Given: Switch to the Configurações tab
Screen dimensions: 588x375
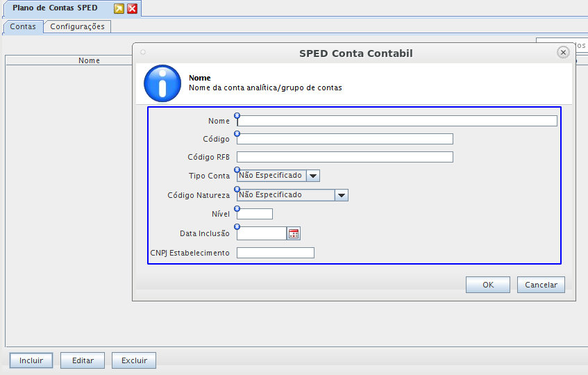Looking at the screenshot, I should click(x=77, y=26).
